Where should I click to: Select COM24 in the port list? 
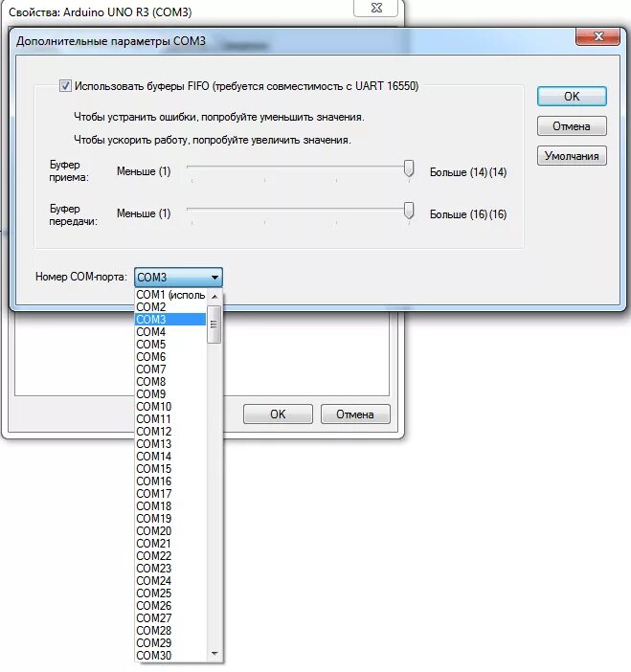point(170,581)
